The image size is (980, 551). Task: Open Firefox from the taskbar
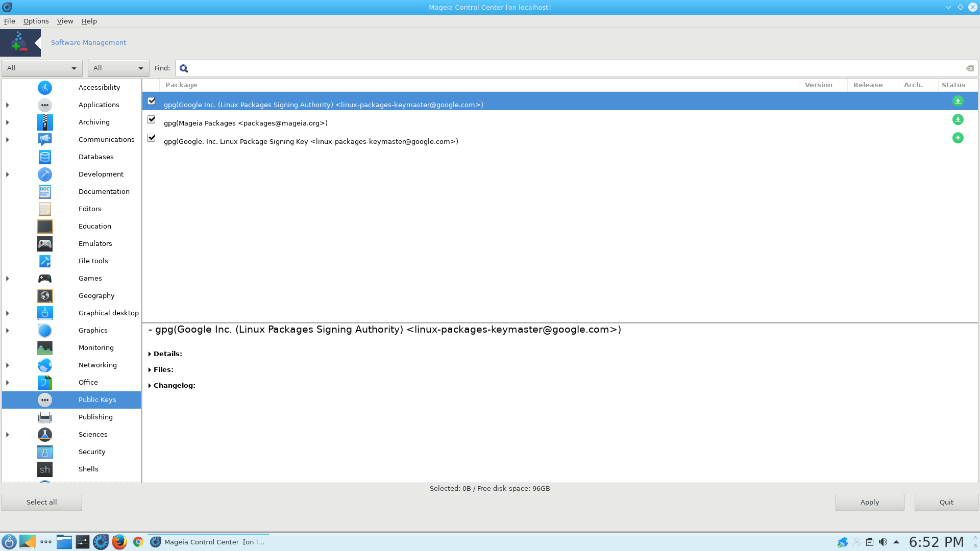tap(119, 542)
